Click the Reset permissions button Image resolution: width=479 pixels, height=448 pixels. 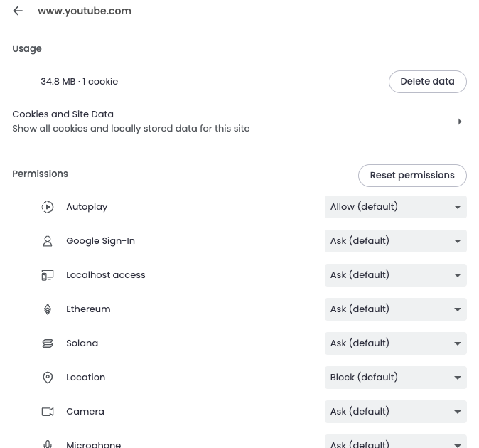pos(412,176)
